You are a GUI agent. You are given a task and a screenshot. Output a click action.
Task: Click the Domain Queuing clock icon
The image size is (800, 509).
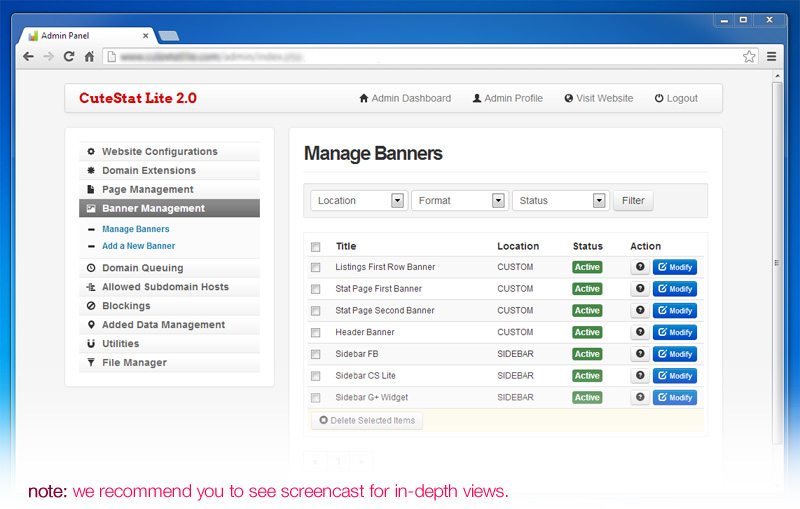coord(91,268)
